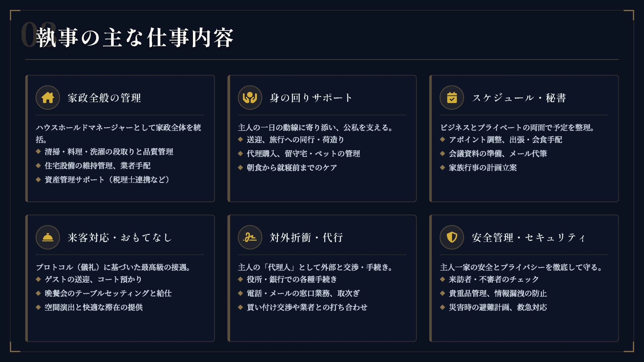
Task: Click the 家政全般の管理 card heading
Action: pyautogui.click(x=104, y=98)
